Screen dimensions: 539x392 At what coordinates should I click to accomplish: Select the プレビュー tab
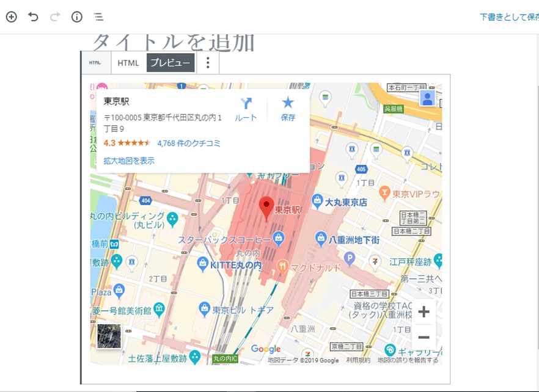(170, 62)
